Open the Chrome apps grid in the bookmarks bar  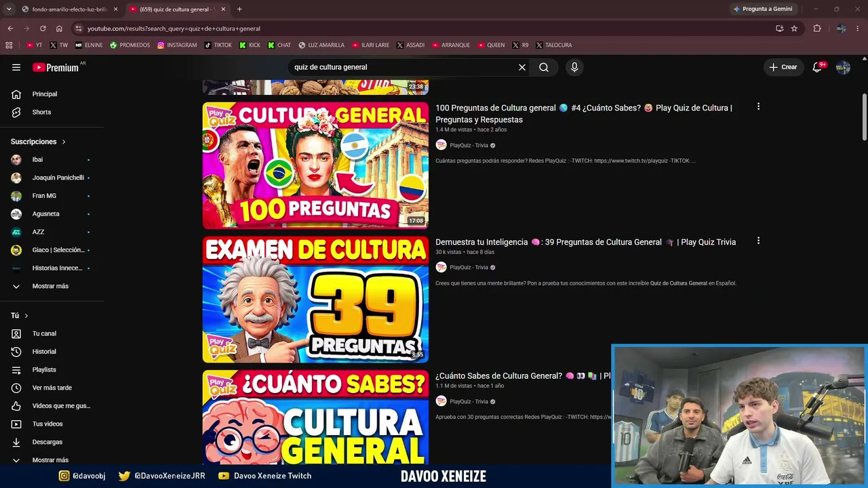tap(9, 45)
